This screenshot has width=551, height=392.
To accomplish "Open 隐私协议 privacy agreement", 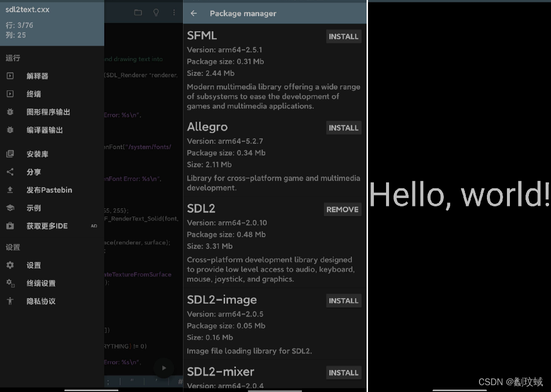I will pyautogui.click(x=52, y=301).
